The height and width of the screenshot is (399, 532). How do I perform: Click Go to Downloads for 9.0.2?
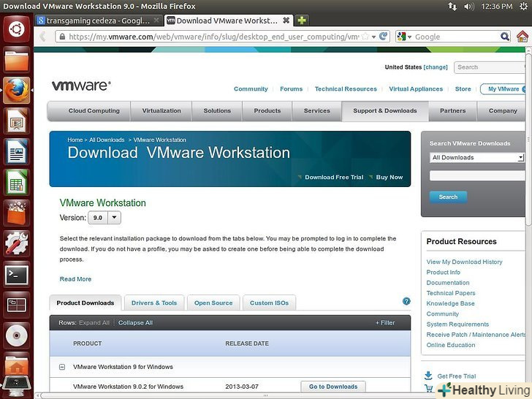coord(333,387)
